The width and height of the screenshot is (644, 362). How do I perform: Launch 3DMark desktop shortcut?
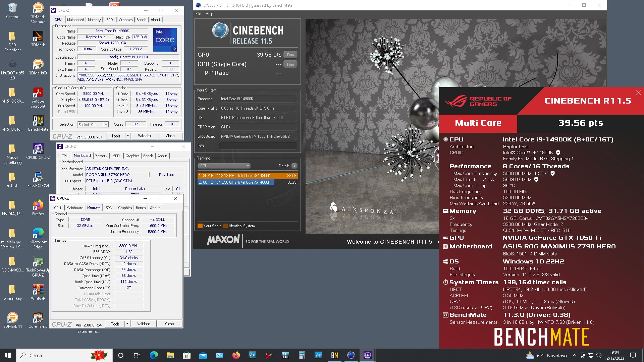click(x=38, y=39)
